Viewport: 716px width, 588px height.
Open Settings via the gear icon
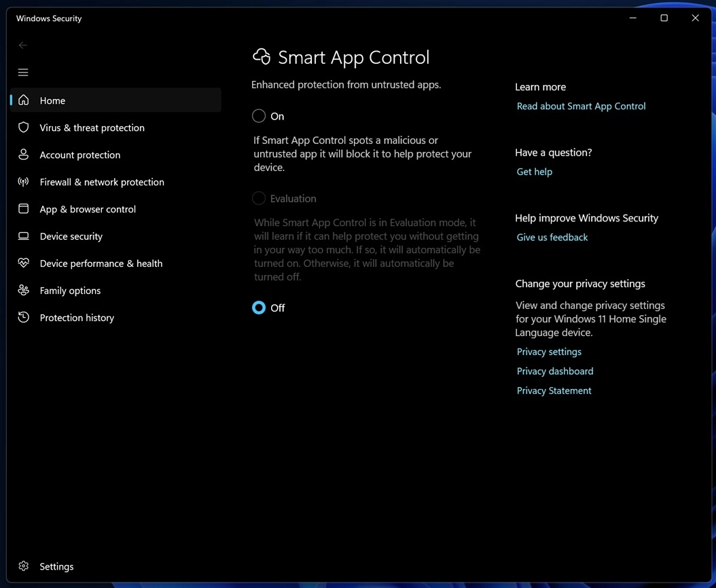click(22, 566)
